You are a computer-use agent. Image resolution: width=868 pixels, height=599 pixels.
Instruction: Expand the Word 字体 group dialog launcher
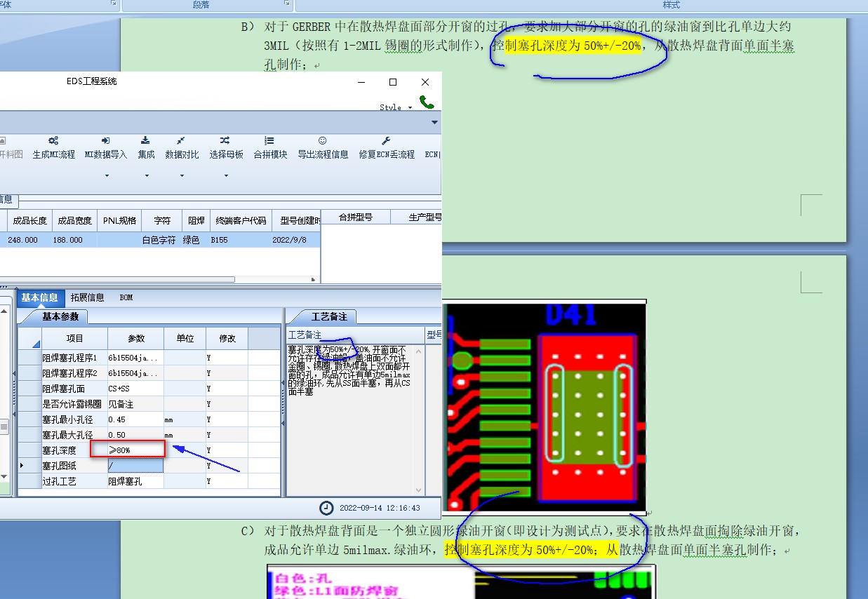[x=114, y=4]
